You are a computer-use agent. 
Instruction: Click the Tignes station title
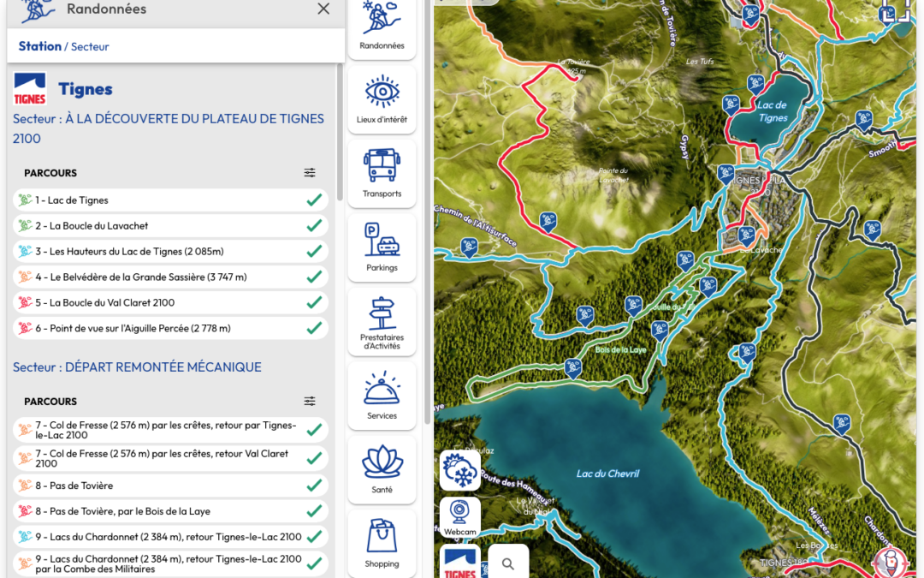tap(86, 89)
